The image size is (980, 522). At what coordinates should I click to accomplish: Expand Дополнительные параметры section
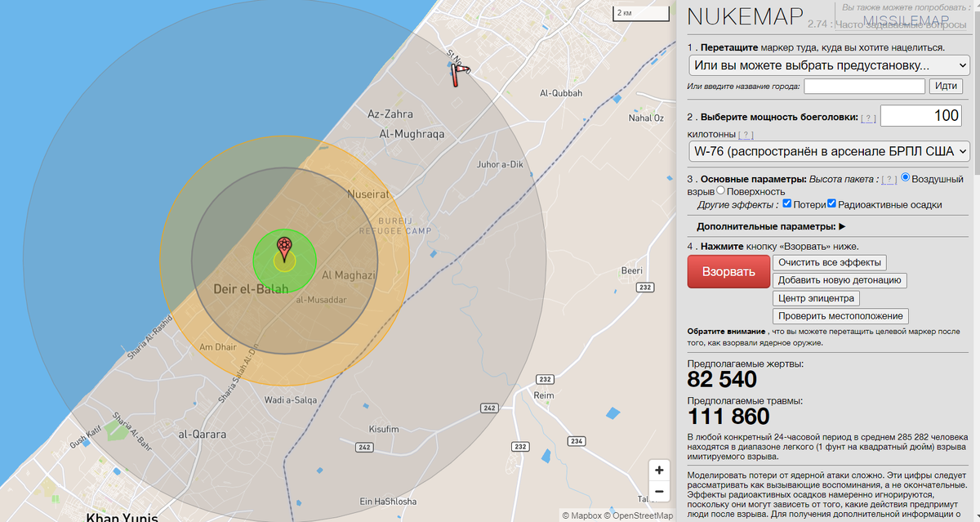(770, 226)
